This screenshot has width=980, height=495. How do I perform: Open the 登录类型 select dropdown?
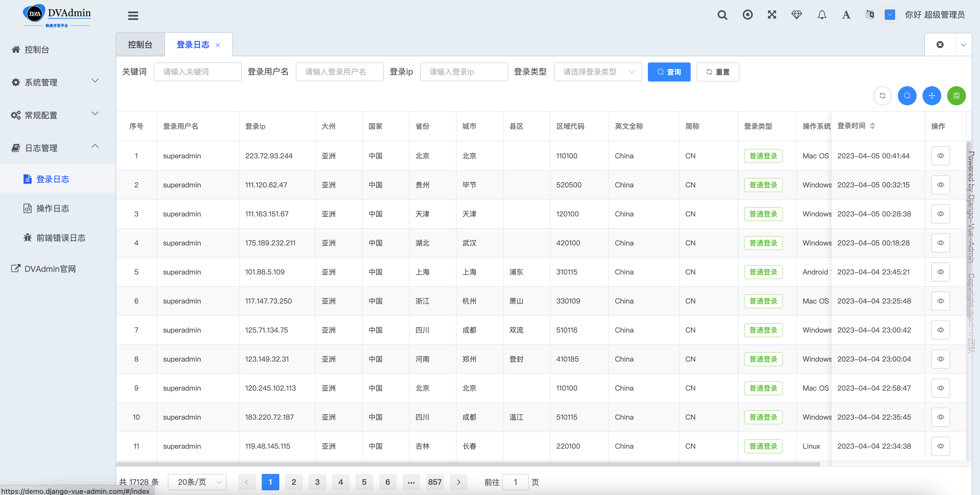click(598, 72)
